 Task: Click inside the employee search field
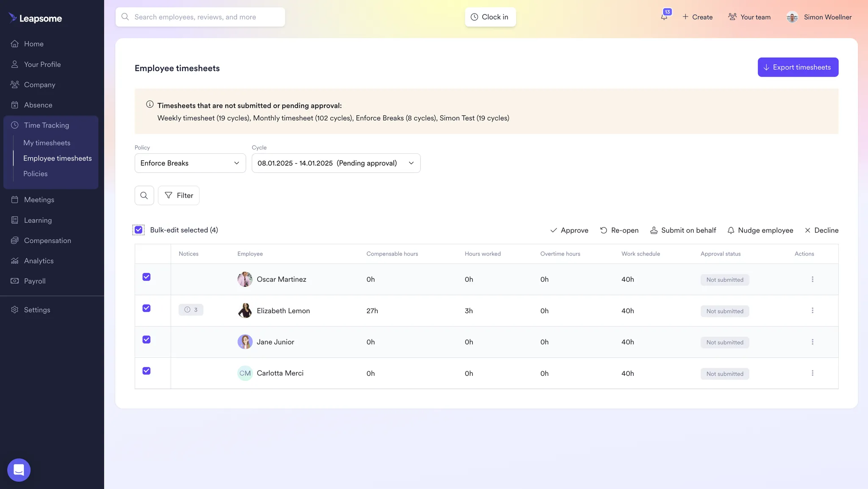click(200, 17)
